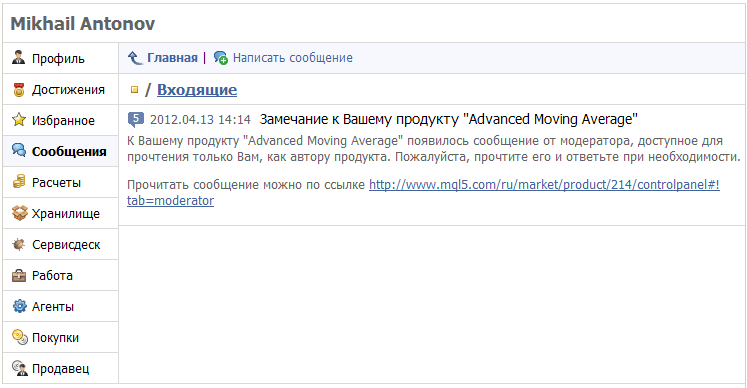This screenshot has width=747, height=388.
Task: Click the Работа briefcase icon
Action: click(x=19, y=275)
